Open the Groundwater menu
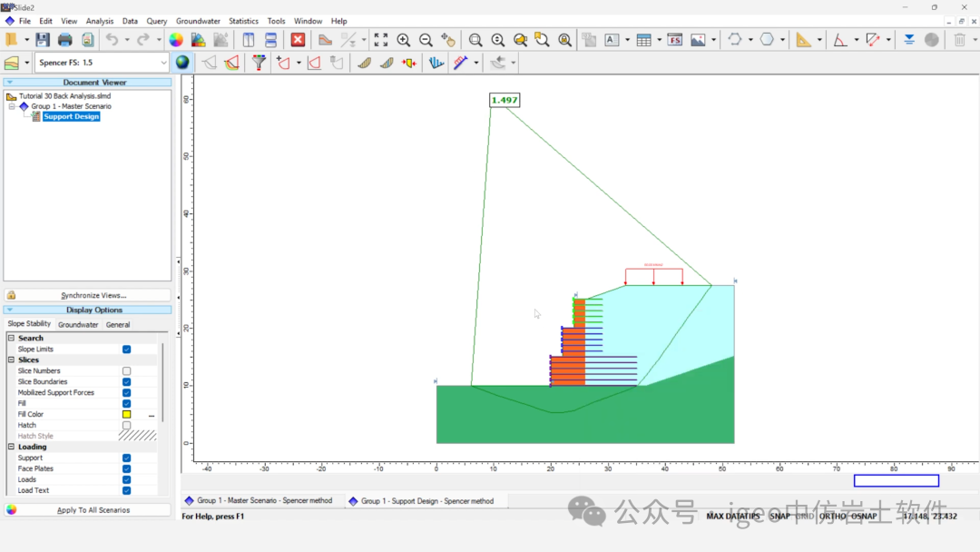 pyautogui.click(x=198, y=21)
